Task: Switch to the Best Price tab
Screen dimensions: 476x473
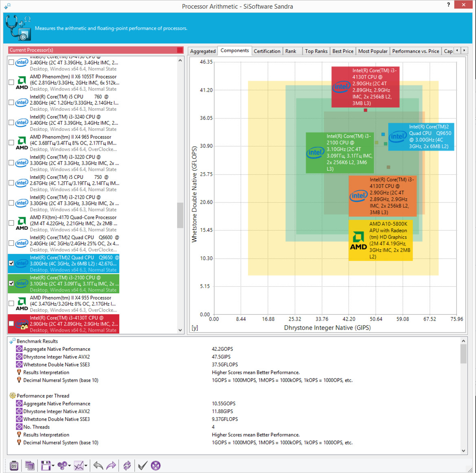Action: pyautogui.click(x=343, y=51)
